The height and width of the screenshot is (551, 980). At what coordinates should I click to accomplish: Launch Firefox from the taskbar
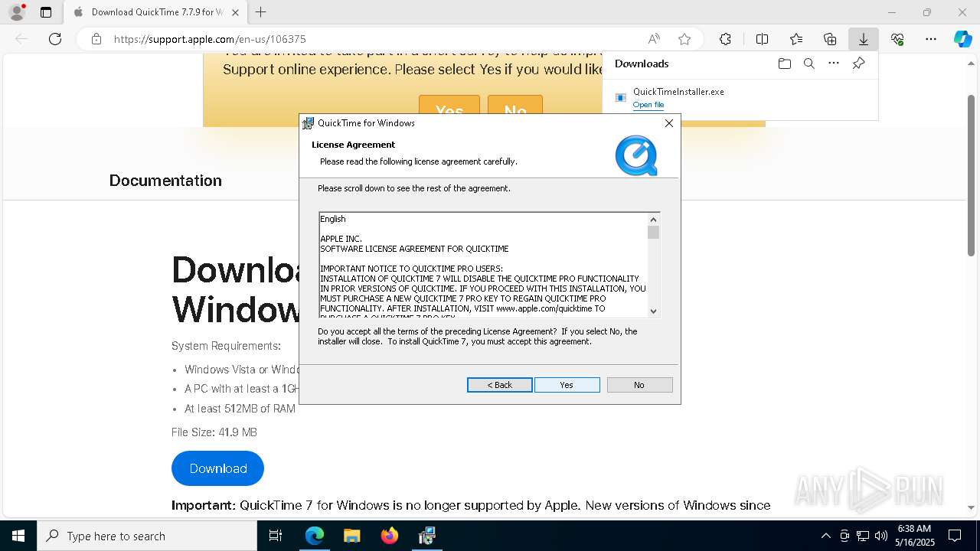[x=390, y=536]
